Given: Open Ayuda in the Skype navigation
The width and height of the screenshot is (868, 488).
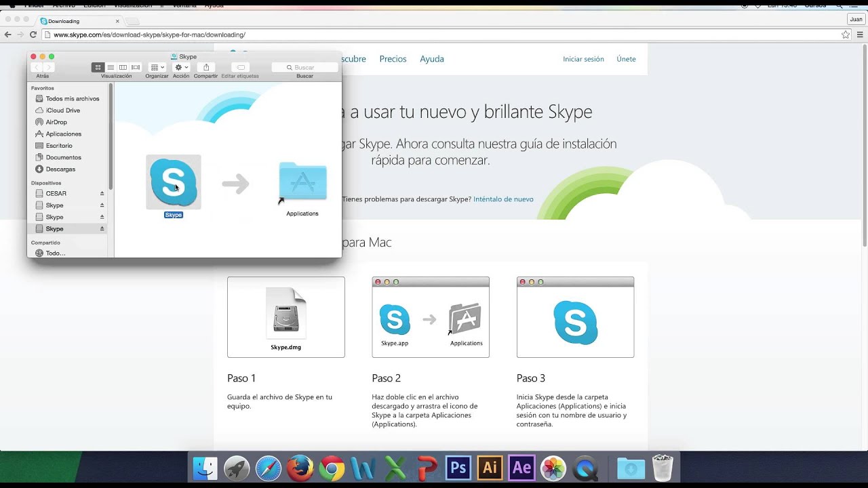Looking at the screenshot, I should pos(432,59).
